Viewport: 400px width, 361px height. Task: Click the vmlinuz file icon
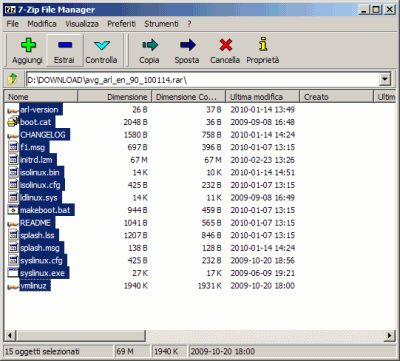click(13, 286)
